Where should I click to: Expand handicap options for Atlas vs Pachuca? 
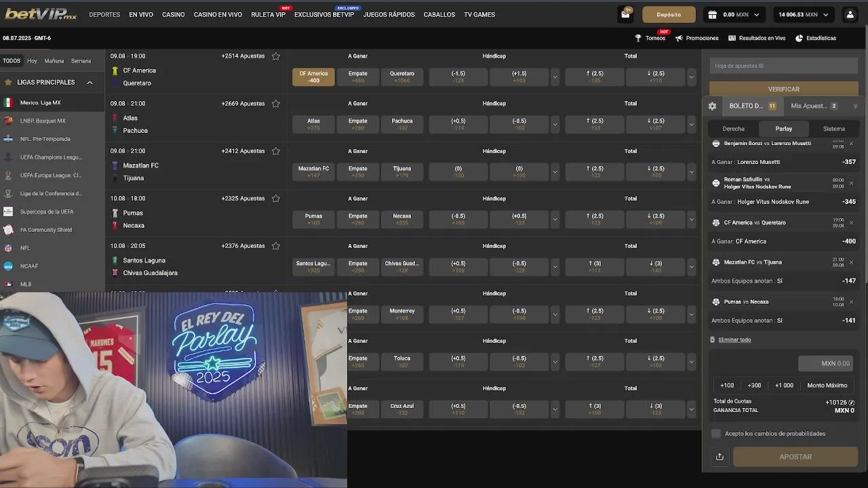coord(555,125)
